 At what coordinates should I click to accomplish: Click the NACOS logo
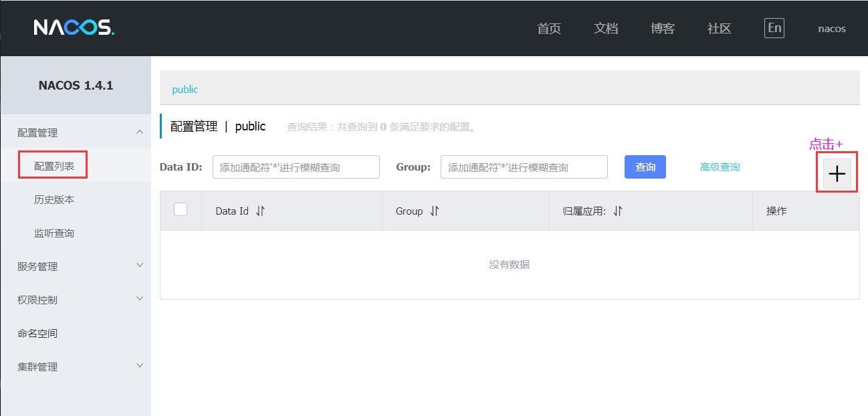coord(73,27)
